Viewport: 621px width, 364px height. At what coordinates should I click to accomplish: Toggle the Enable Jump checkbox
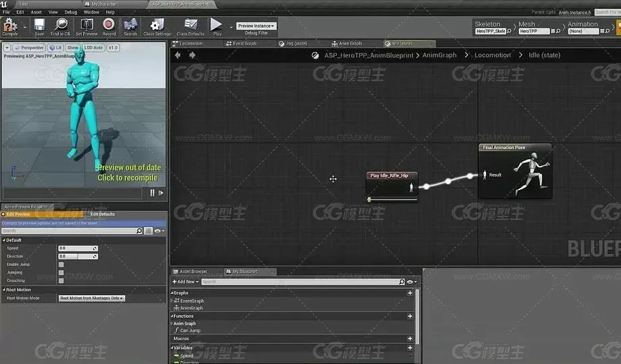click(x=61, y=265)
